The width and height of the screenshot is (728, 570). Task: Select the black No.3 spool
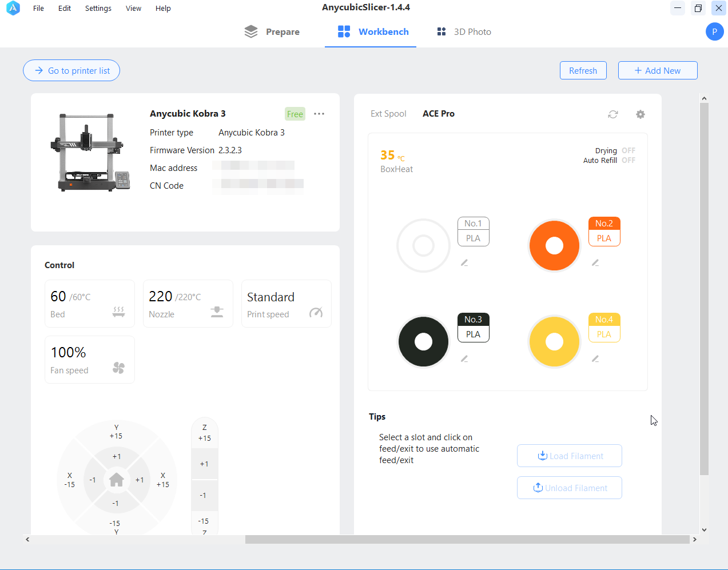point(424,341)
